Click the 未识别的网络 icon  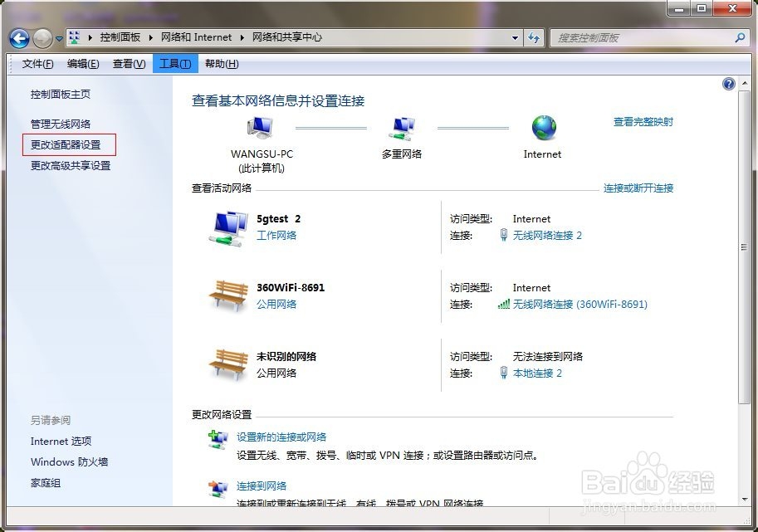229,363
